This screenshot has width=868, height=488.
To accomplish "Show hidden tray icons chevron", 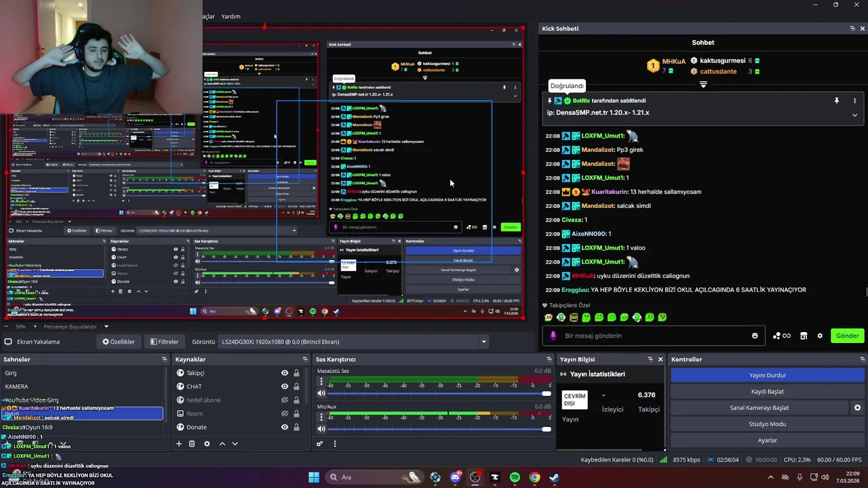I will (x=770, y=477).
